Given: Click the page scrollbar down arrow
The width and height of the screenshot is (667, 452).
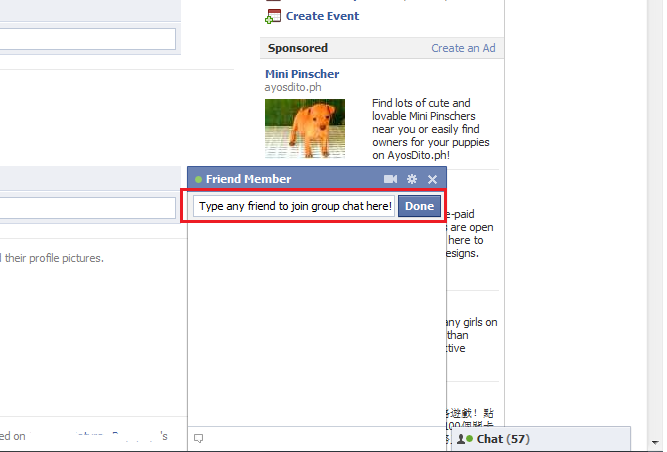Looking at the screenshot, I should click(x=655, y=443).
